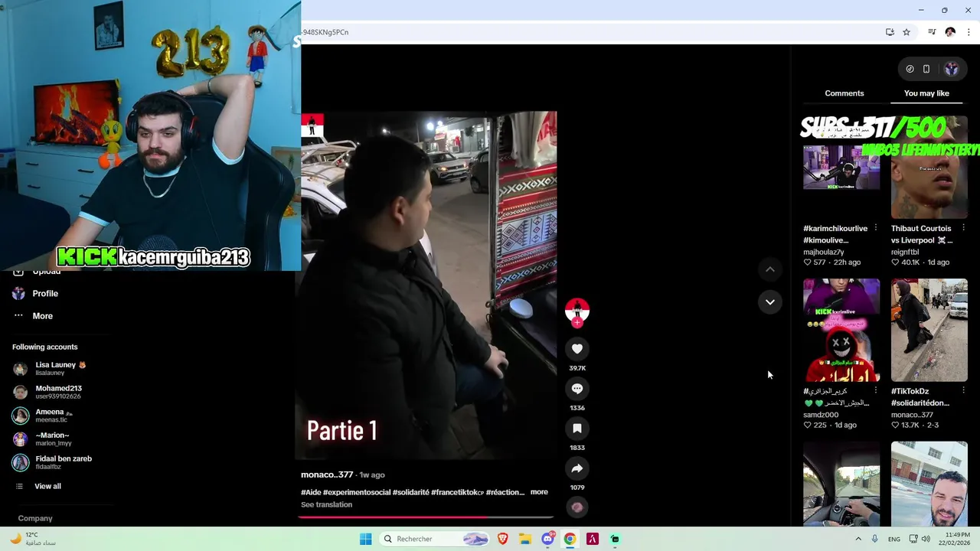Screen dimensions: 980x551
Task: Click the #Aide hashtag in the caption
Action: click(x=311, y=492)
